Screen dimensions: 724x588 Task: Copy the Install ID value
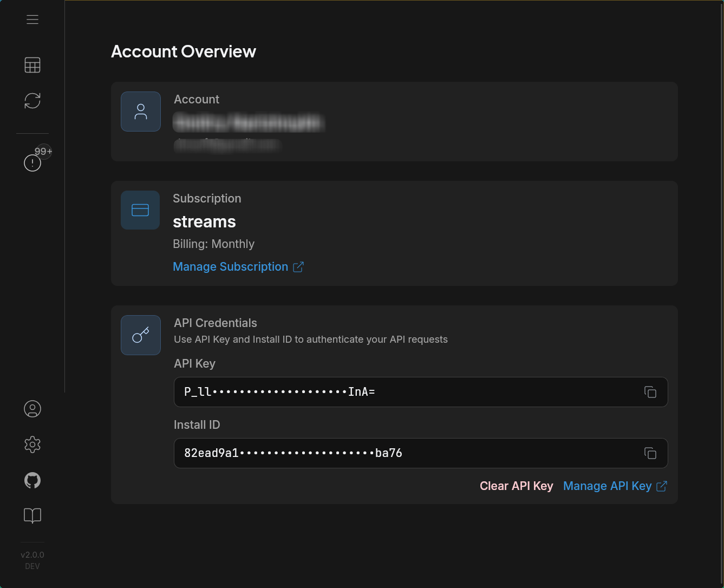click(x=650, y=453)
